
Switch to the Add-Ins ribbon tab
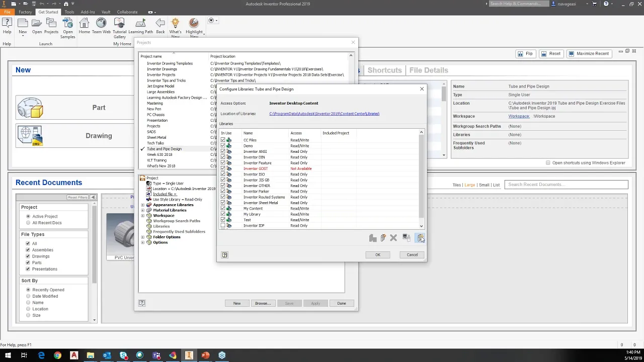click(x=88, y=12)
